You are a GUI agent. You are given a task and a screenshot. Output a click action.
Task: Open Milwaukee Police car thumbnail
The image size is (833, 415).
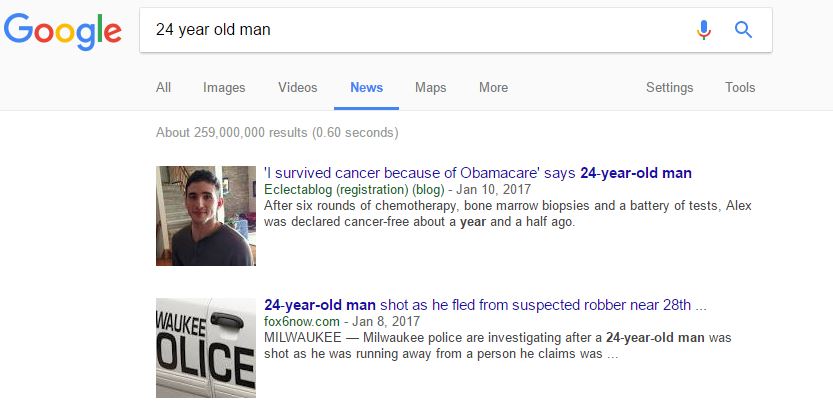click(206, 348)
